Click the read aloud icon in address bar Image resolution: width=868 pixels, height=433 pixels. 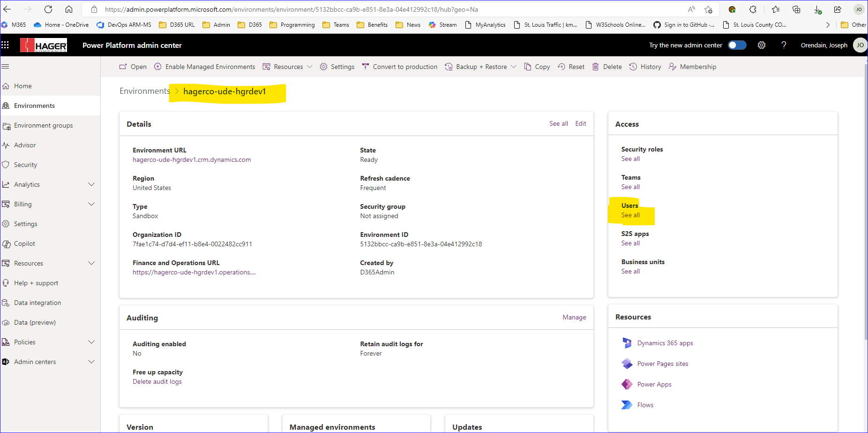(x=691, y=9)
